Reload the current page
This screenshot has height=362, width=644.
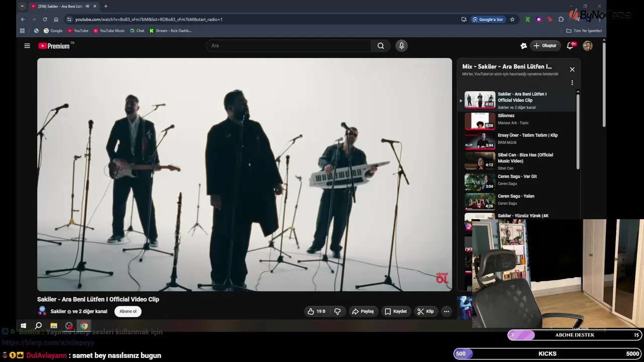point(45,19)
